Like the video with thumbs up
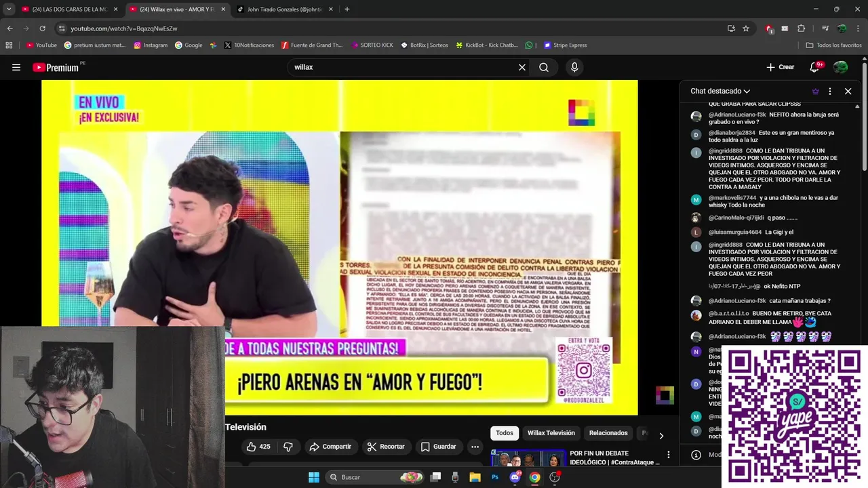The image size is (868, 488). point(258,447)
